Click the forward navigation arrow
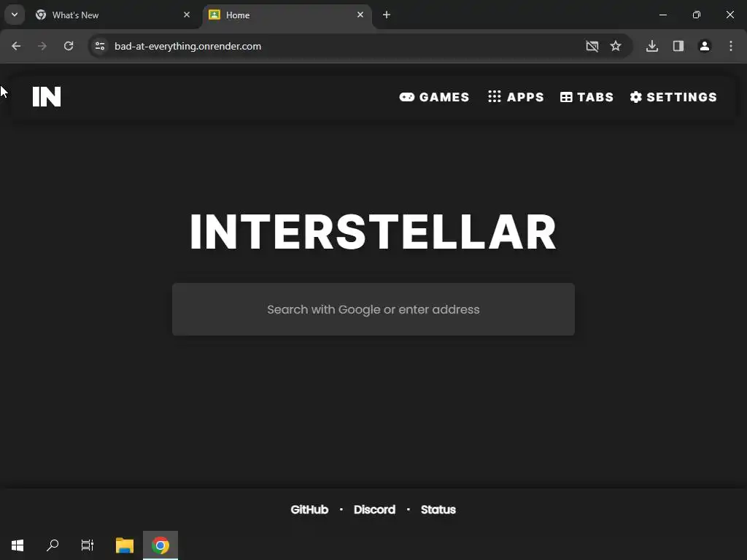 point(42,46)
